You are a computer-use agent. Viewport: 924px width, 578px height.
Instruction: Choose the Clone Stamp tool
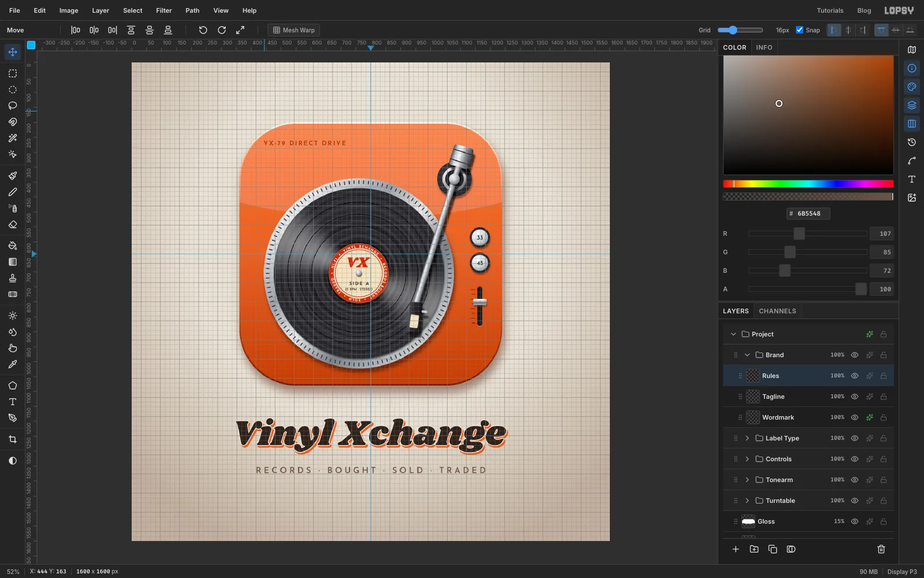tap(13, 278)
